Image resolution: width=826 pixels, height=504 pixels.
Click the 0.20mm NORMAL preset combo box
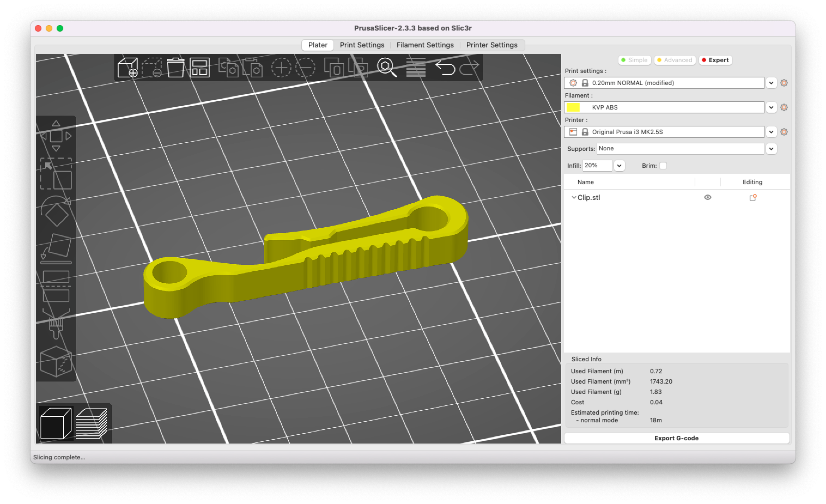(x=664, y=83)
